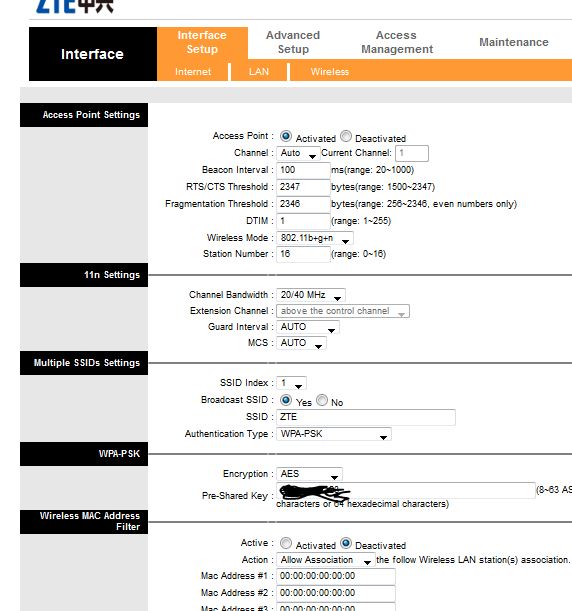Open the Internet sub-tab
572x611 pixels.
(193, 72)
